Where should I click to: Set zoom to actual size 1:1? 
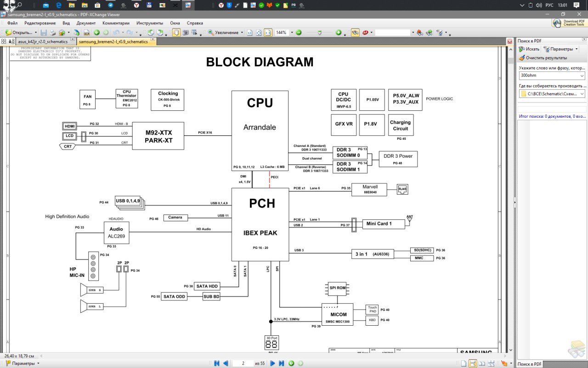tap(249, 33)
